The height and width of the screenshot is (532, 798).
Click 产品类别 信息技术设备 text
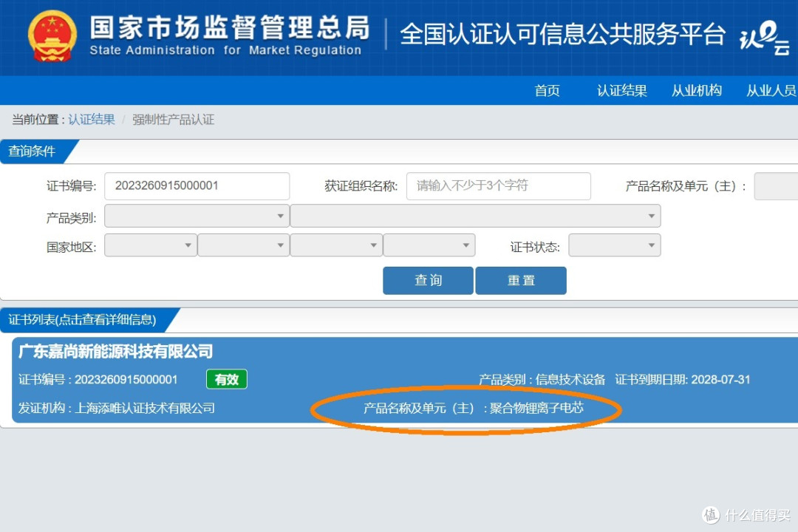pos(542,380)
